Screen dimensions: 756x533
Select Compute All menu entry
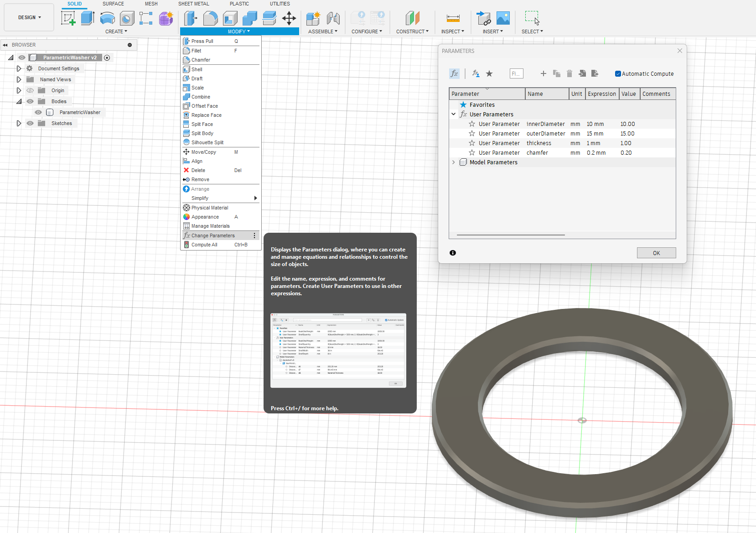[x=221, y=245]
